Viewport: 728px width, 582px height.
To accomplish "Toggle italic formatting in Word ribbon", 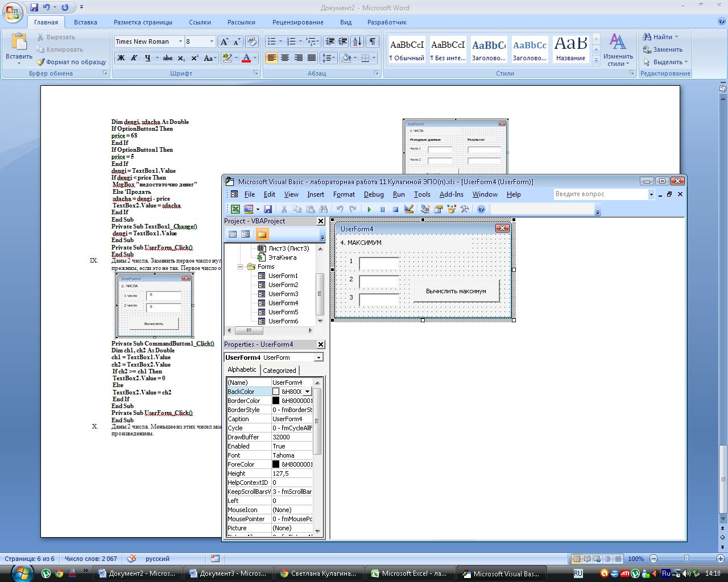I will click(134, 58).
